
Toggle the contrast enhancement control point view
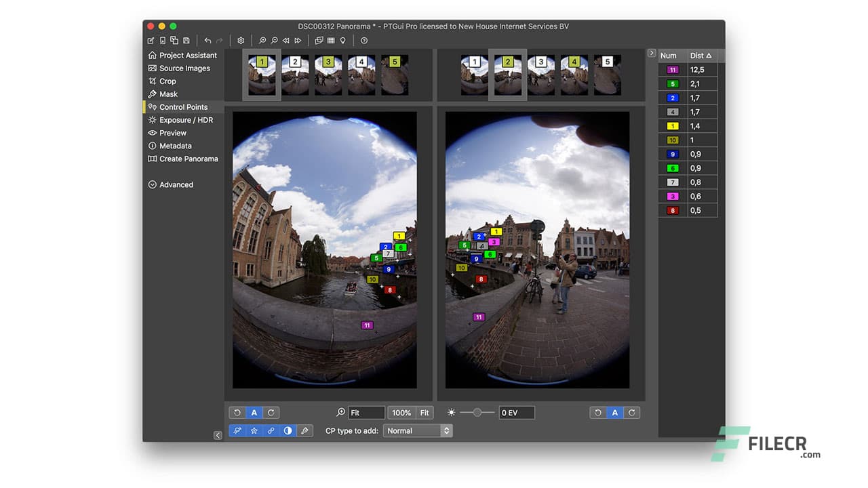click(288, 430)
